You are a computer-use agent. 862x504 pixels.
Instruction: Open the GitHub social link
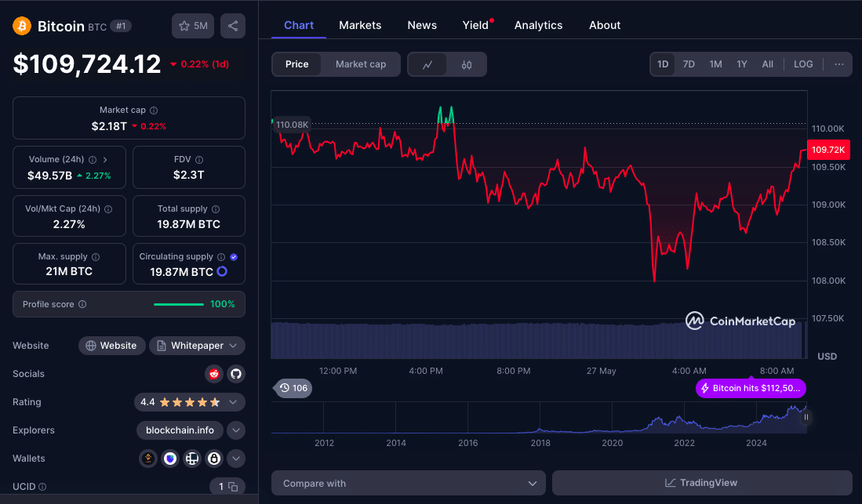point(236,374)
